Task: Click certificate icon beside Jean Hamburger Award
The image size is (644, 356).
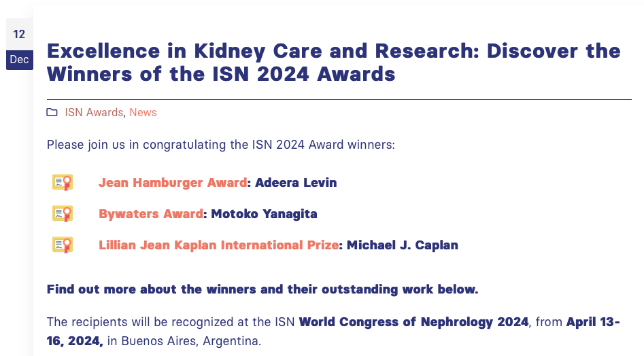Action: (x=63, y=183)
